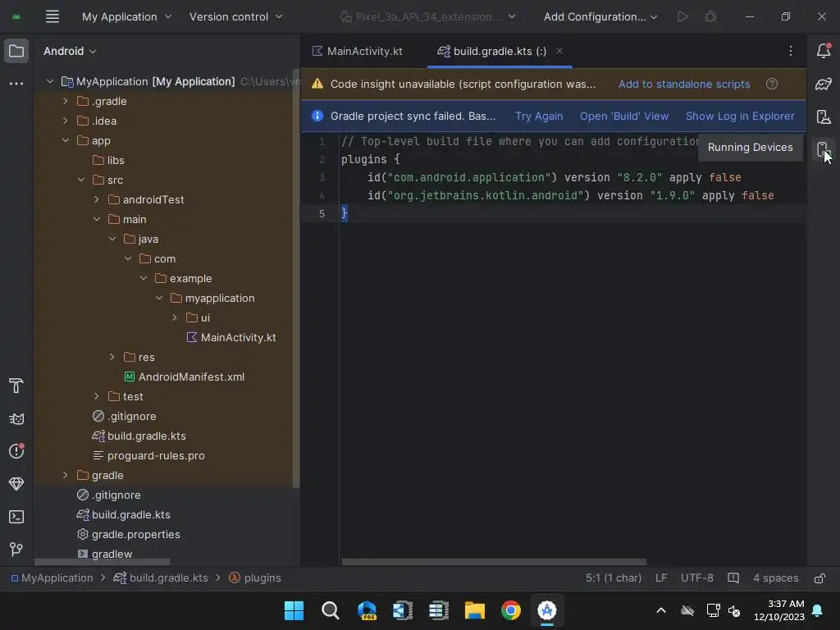Click editor horizontal scrollbar
840x630 pixels.
point(494,562)
